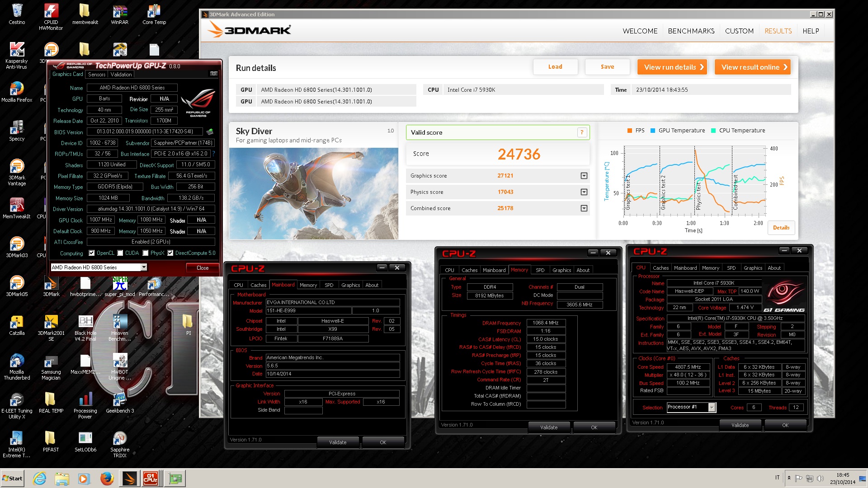Switch to the Sensors tab in GPU-Z

[x=97, y=75]
